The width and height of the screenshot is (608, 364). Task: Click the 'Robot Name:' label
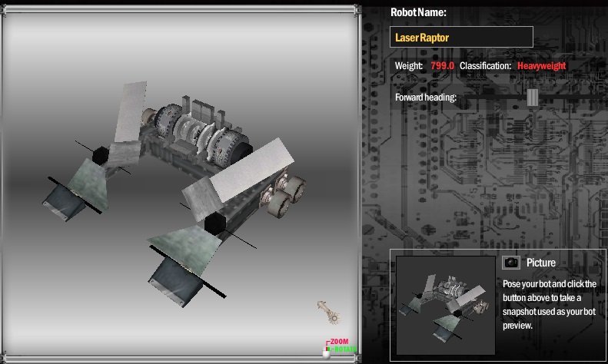[x=418, y=12]
